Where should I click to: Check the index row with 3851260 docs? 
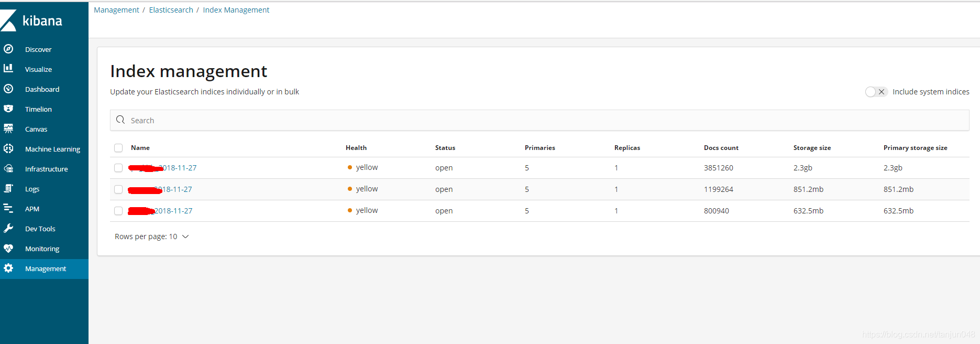(x=118, y=168)
